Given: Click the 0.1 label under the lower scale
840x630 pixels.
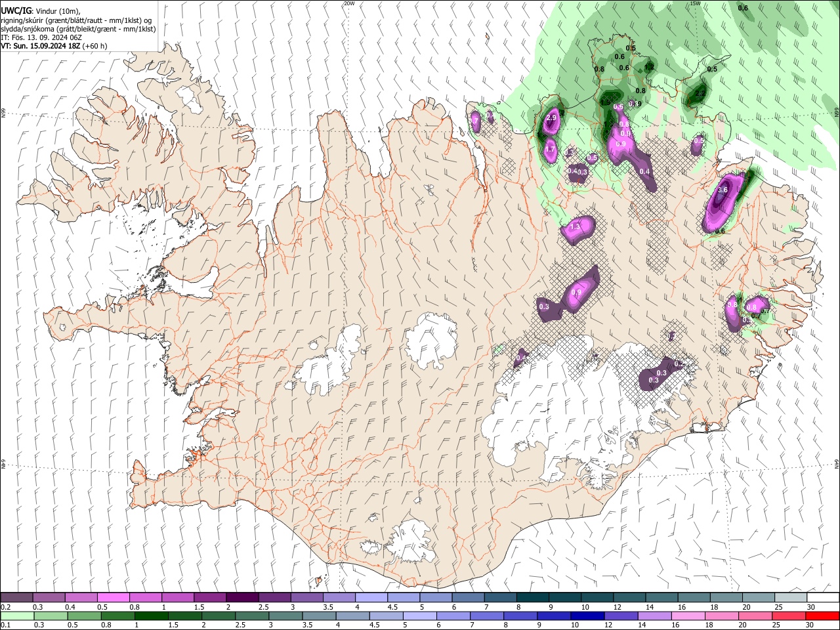Looking at the screenshot, I should click(x=6, y=625).
